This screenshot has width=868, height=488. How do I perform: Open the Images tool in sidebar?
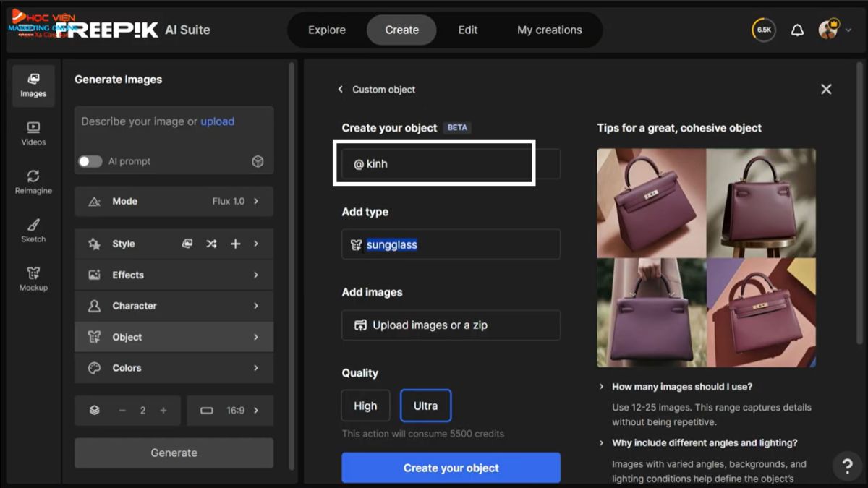coord(33,85)
